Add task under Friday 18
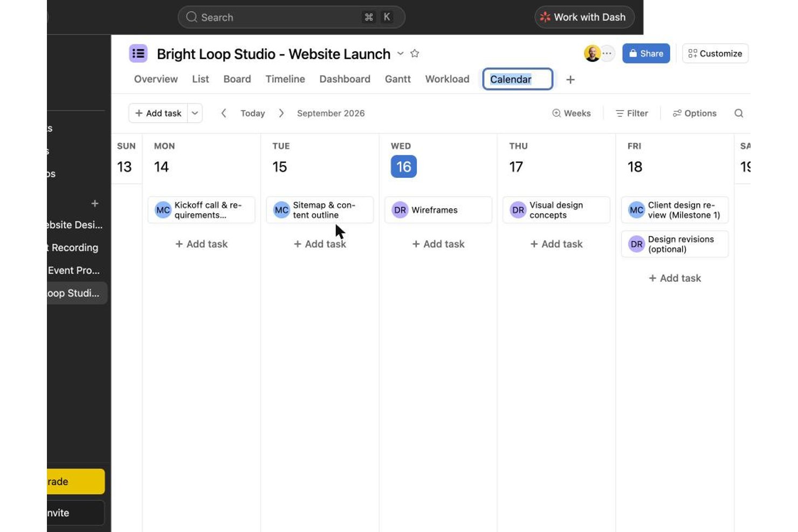 pos(675,278)
